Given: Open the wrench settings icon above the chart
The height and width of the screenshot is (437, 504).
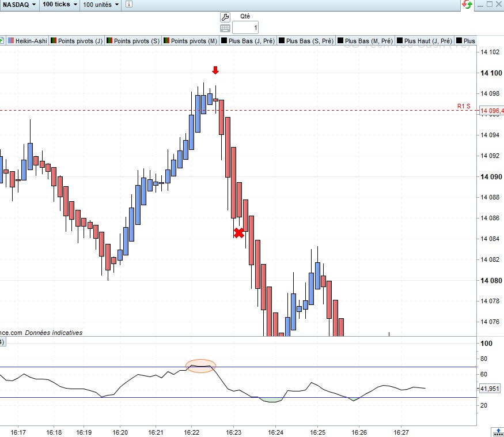Looking at the screenshot, I should point(225,17).
